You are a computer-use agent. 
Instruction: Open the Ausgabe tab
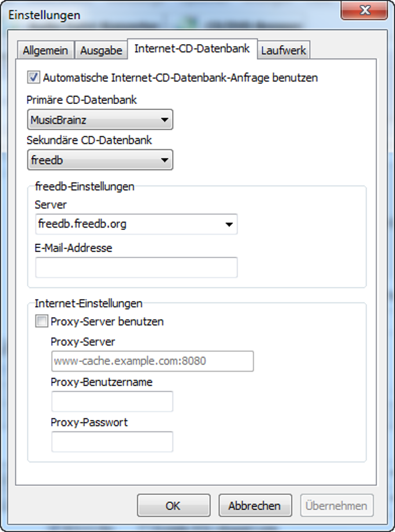coord(101,51)
